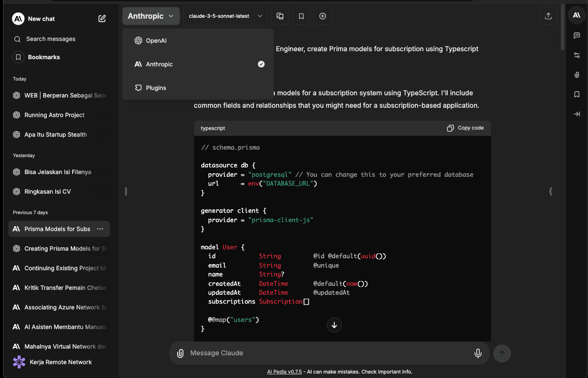Image resolution: width=588 pixels, height=378 pixels.
Task: Click the Message Claude input field
Action: pos(328,353)
